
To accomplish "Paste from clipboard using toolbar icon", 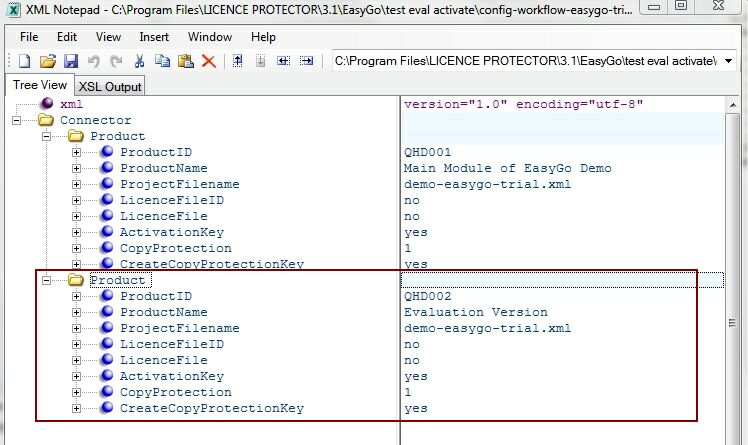I will pos(186,61).
